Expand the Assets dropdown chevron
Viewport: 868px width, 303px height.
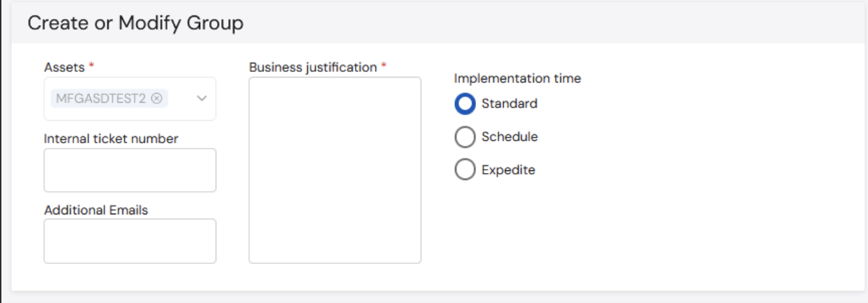(202, 99)
